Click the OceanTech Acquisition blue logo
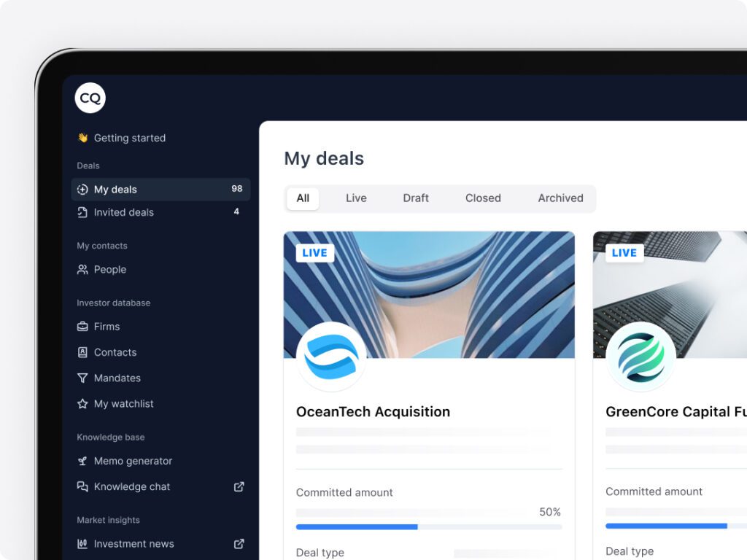This screenshot has width=747, height=560. click(x=331, y=357)
